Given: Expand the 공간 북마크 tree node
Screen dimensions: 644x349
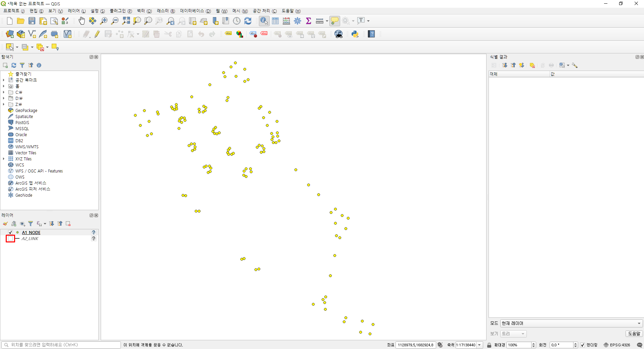Looking at the screenshot, I should point(4,80).
